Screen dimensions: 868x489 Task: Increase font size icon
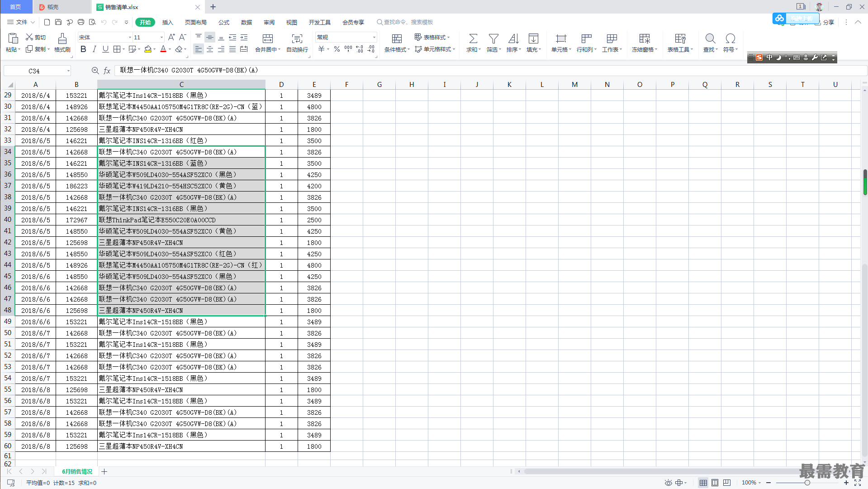(171, 37)
